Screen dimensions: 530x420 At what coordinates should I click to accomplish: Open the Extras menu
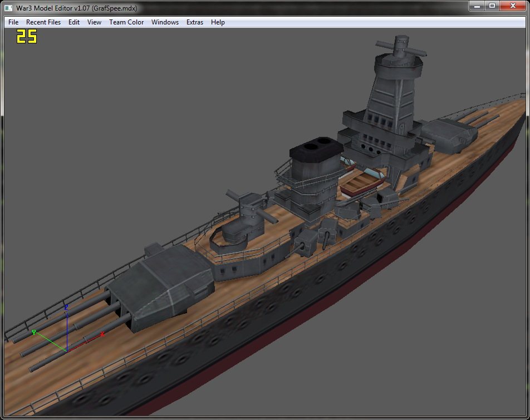(x=195, y=22)
